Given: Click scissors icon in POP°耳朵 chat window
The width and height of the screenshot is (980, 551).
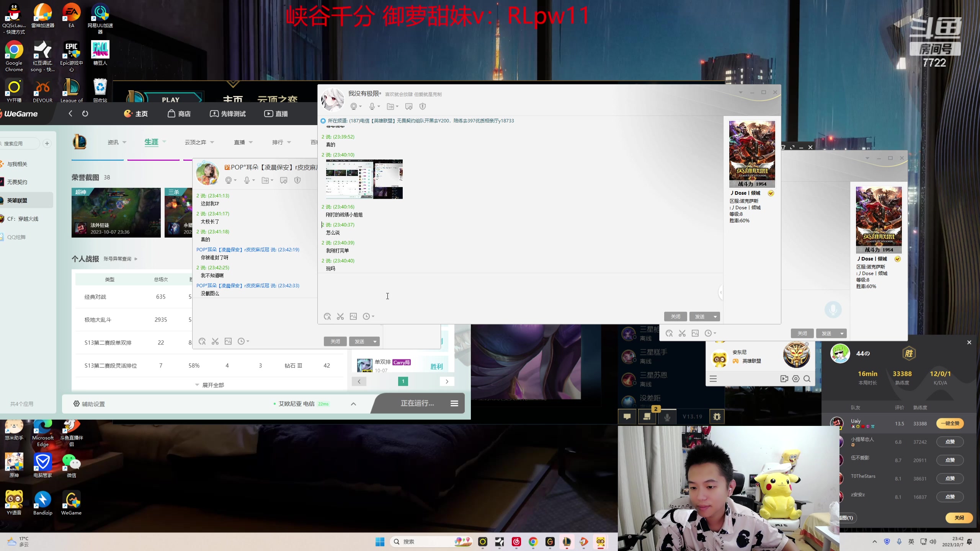Looking at the screenshot, I should point(215,341).
